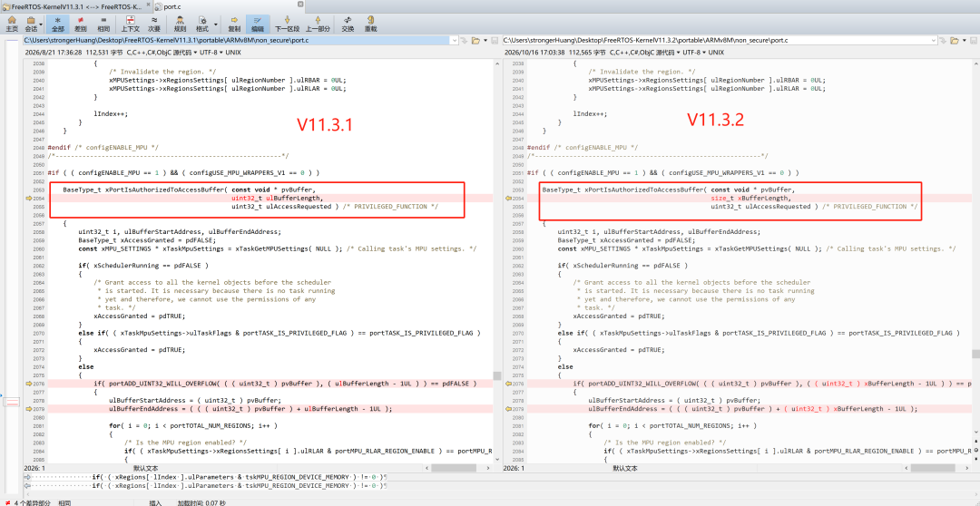Click the left pane open file folder icon

point(475,41)
